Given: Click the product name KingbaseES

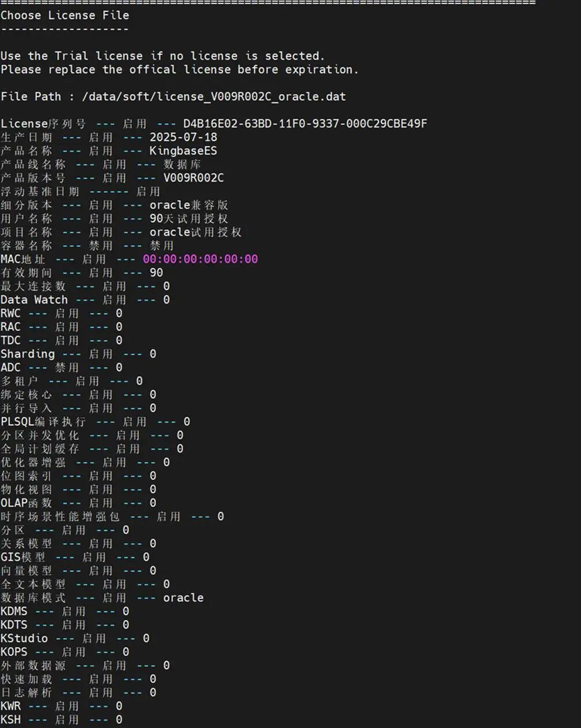Looking at the screenshot, I should [x=183, y=150].
